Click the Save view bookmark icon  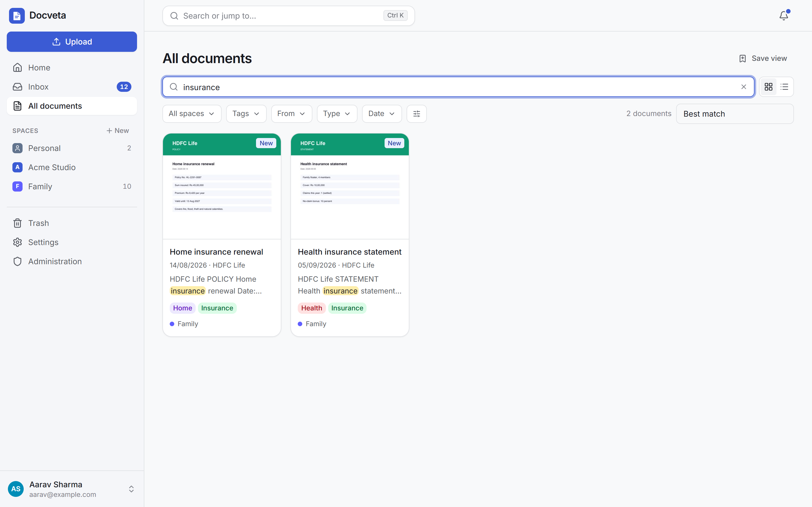(742, 58)
